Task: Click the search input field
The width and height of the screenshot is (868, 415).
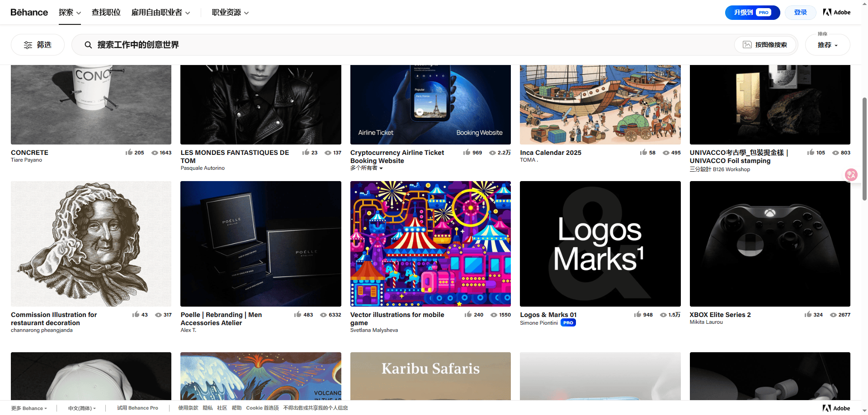Action: pyautogui.click(x=407, y=45)
